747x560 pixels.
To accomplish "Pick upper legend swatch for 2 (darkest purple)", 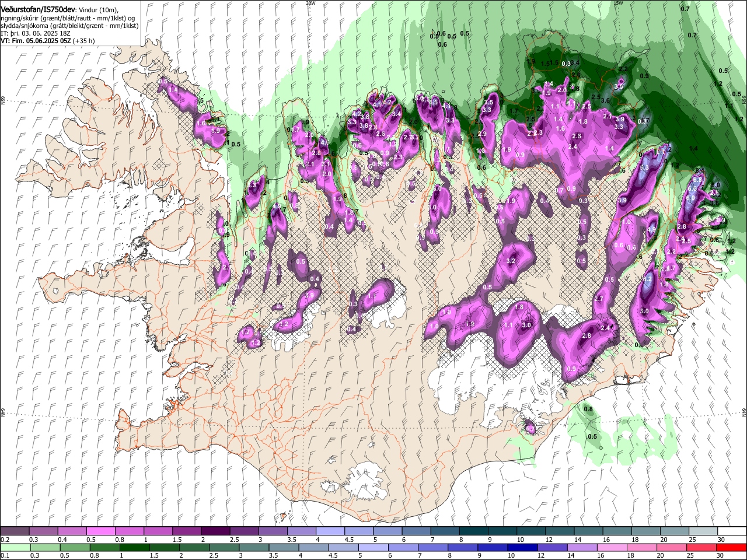I will [x=215, y=531].
